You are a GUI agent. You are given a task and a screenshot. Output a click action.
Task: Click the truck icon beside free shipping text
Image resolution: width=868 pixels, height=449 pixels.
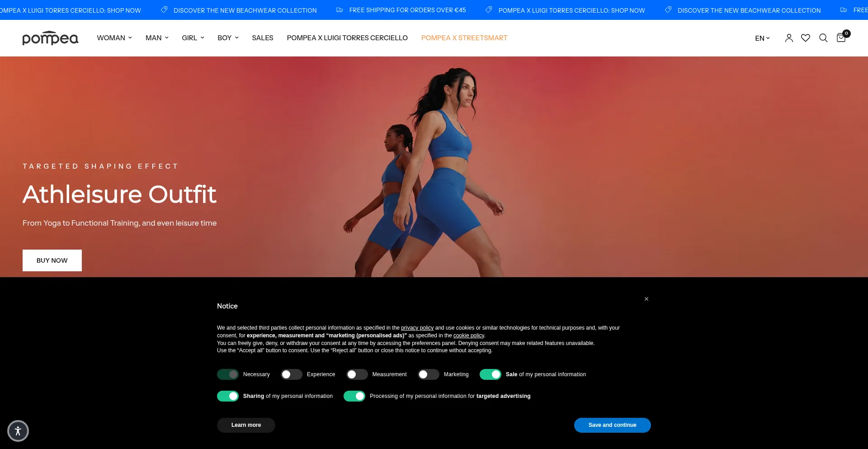(x=340, y=10)
